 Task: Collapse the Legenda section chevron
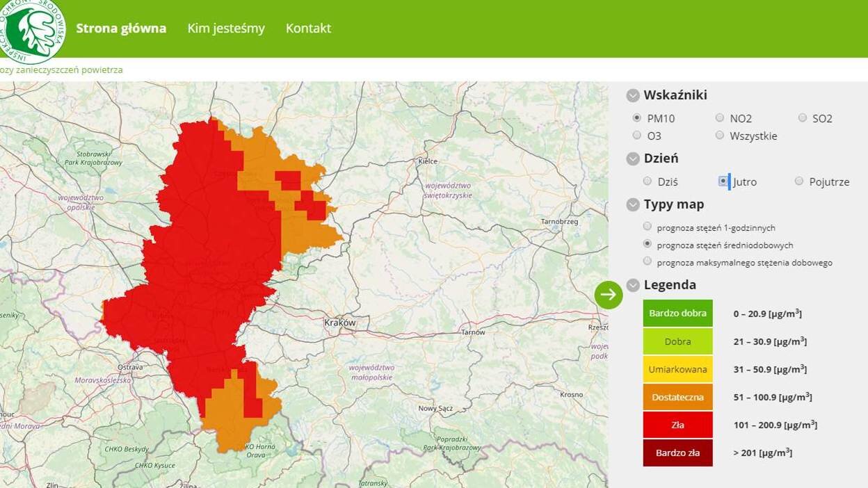click(633, 285)
